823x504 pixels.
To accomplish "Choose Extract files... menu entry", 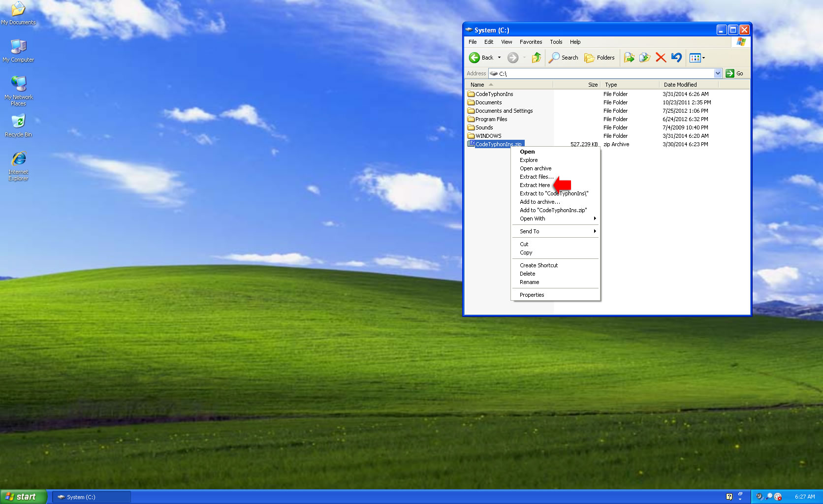I will (x=556, y=177).
